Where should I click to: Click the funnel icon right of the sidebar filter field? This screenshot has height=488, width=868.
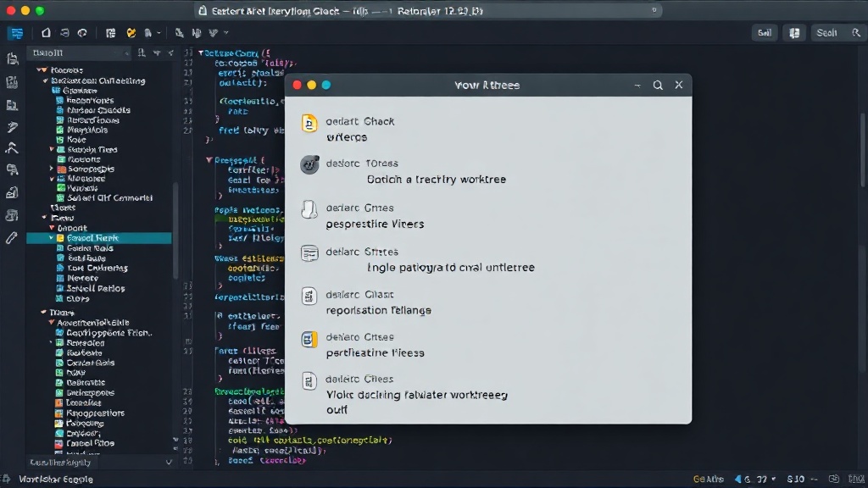pyautogui.click(x=157, y=53)
